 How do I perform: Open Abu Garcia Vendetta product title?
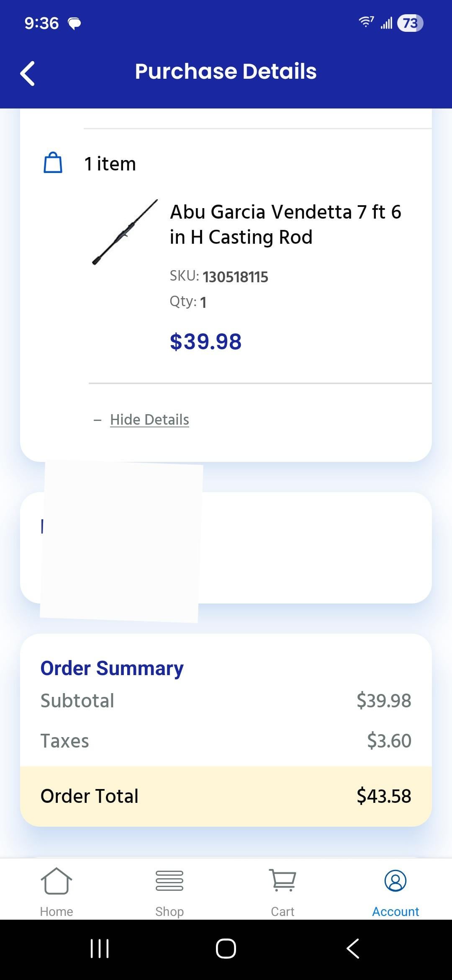coord(285,224)
